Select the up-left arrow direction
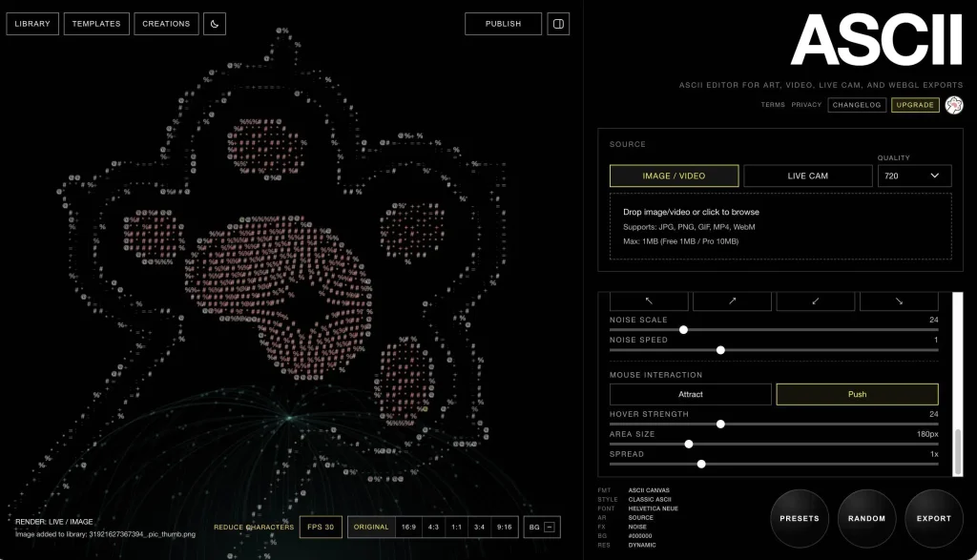The image size is (977, 560). click(x=648, y=301)
